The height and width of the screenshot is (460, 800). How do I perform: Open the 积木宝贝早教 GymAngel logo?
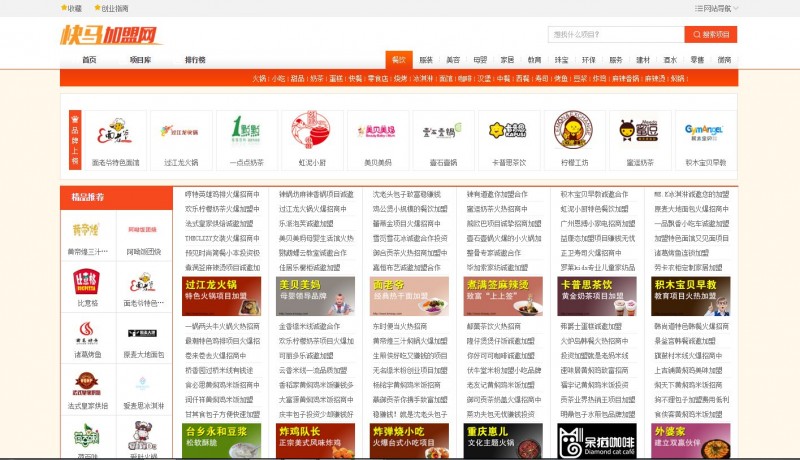705,132
